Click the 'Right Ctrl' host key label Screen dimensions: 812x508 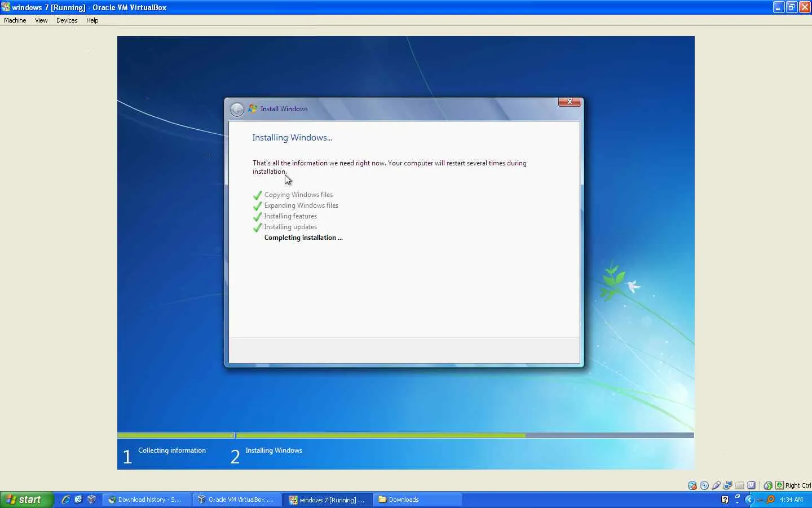point(798,485)
